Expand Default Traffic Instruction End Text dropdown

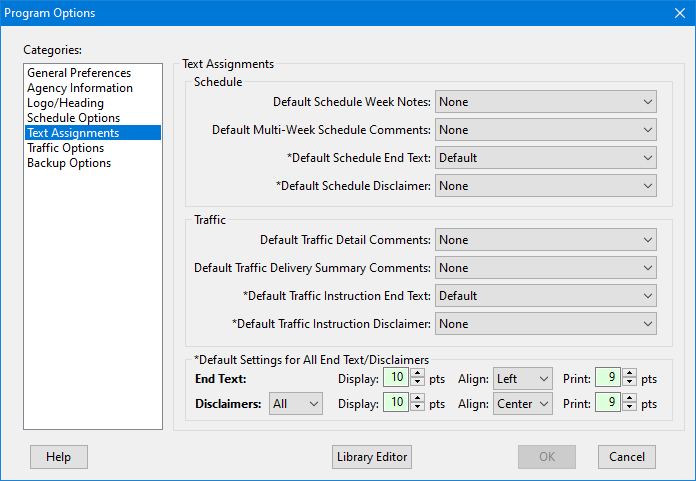coord(546,296)
